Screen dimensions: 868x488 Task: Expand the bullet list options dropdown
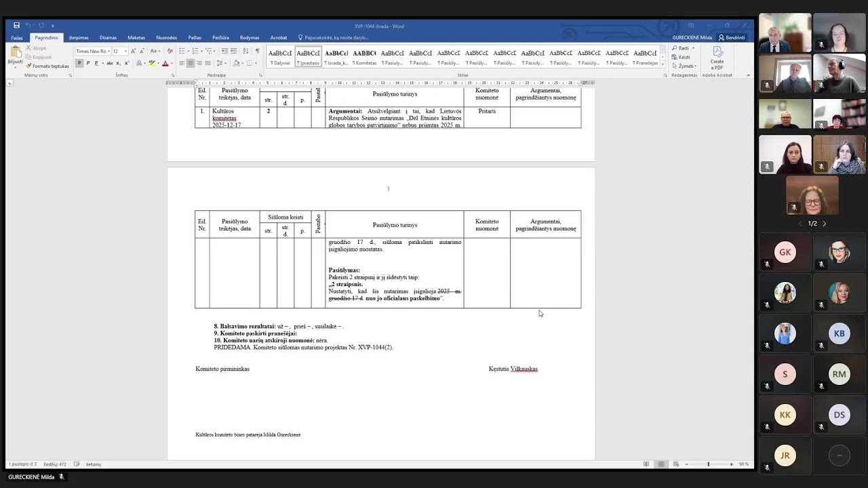[189, 52]
